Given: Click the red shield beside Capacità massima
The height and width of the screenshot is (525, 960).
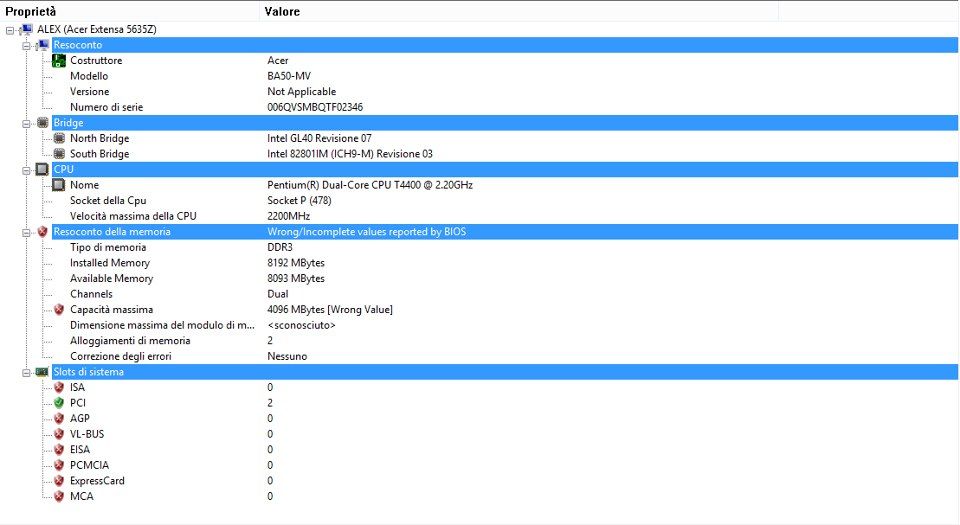Looking at the screenshot, I should click(59, 310).
